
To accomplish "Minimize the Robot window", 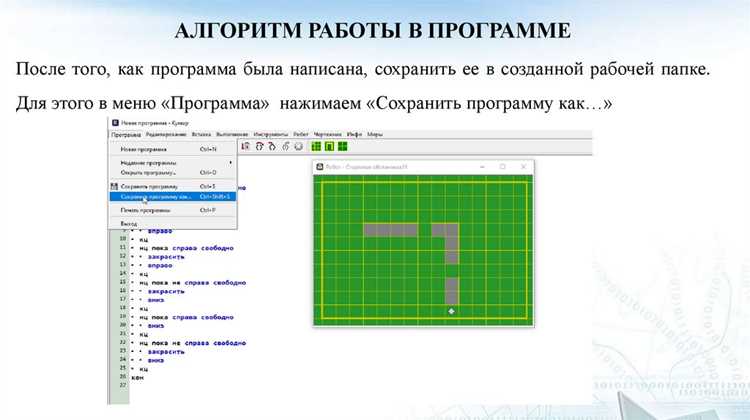I will pos(482,166).
